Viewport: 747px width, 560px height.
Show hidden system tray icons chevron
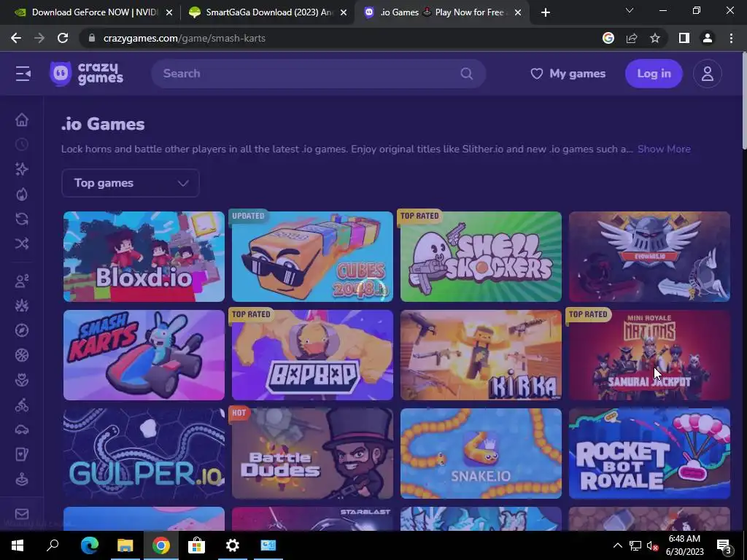(x=617, y=545)
